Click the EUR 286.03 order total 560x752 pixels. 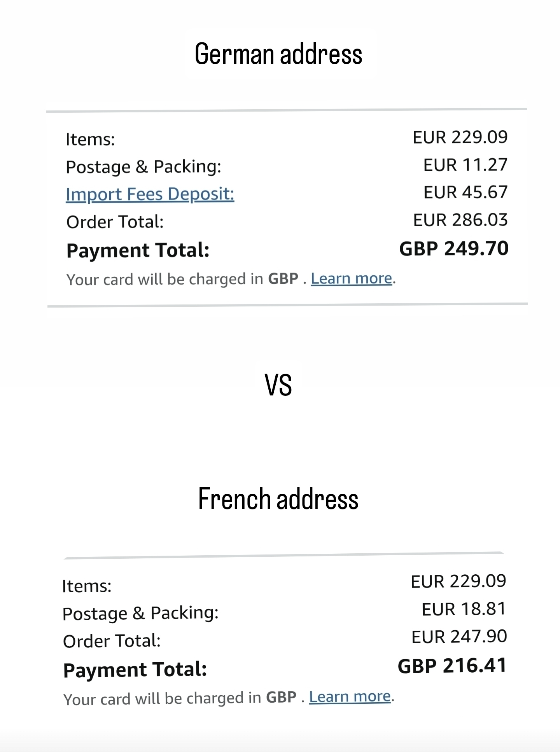[x=460, y=220]
